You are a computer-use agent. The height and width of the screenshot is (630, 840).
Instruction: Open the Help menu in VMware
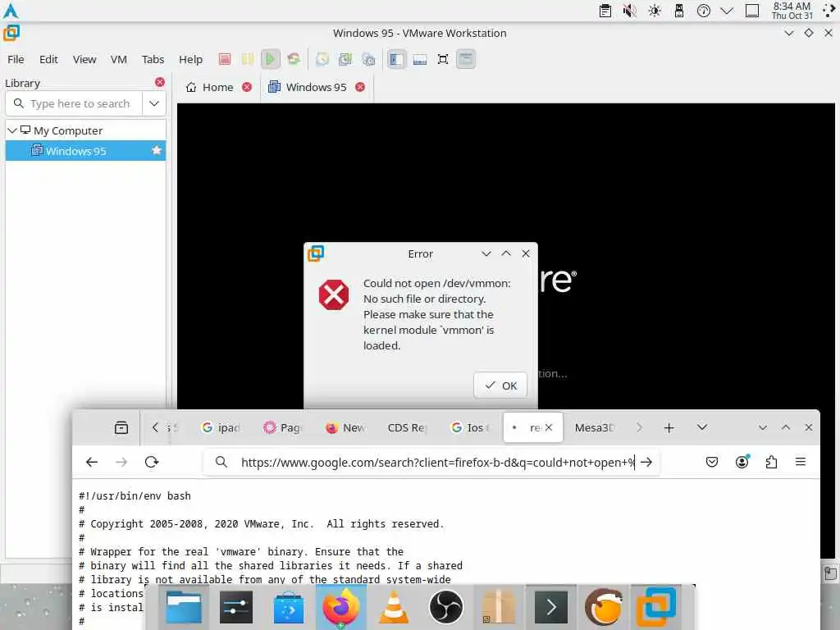coord(190,59)
